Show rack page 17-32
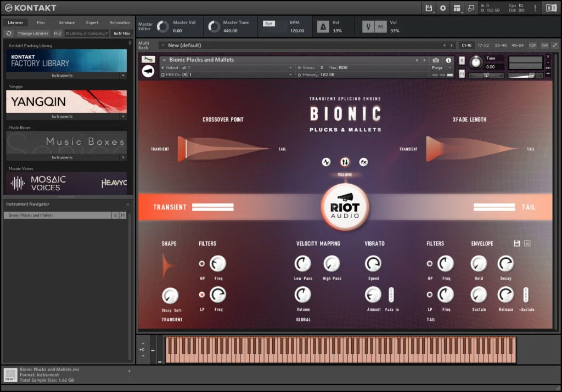The width and height of the screenshot is (562, 392). tap(483, 46)
